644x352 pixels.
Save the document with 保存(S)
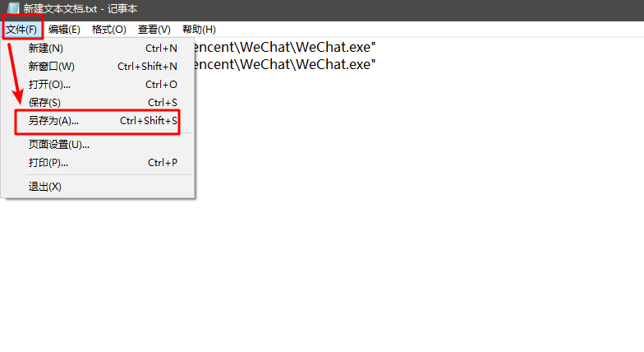pos(44,103)
